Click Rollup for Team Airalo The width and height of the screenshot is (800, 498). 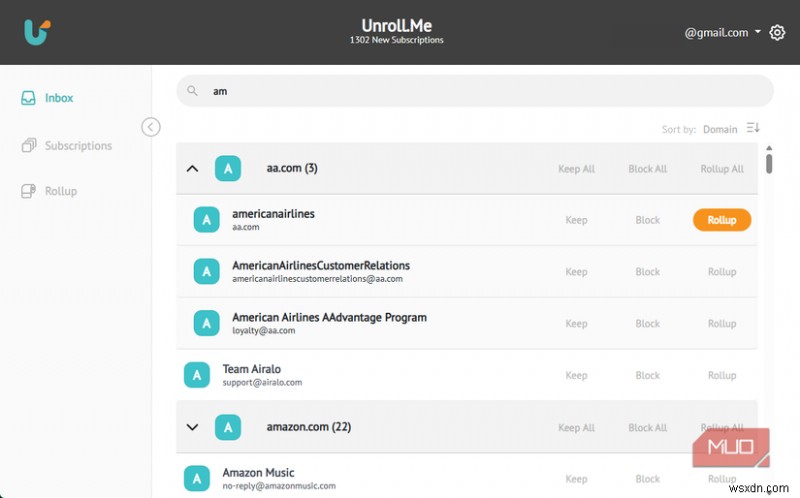[x=722, y=376]
